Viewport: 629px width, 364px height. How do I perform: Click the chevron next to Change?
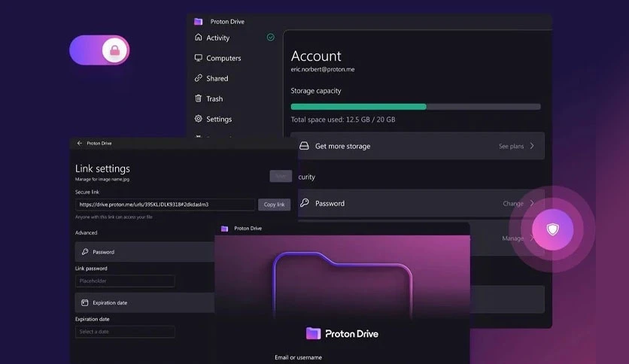tap(532, 203)
